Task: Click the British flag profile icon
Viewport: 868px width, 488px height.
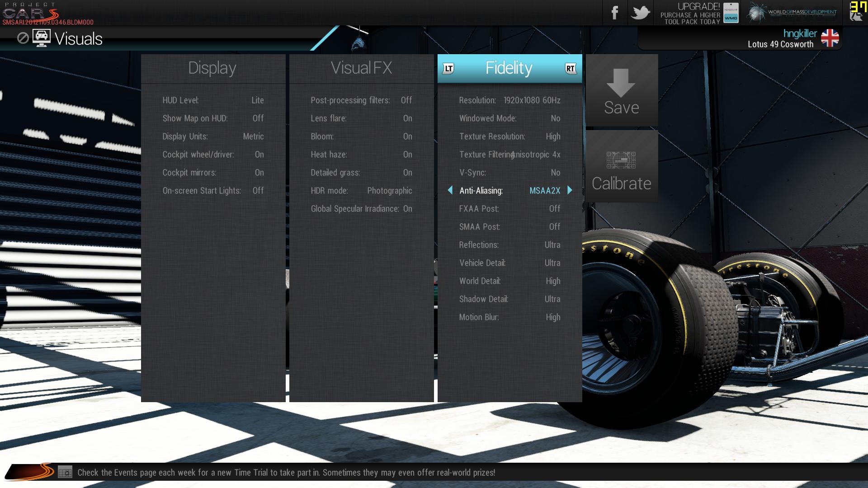Action: coord(830,38)
